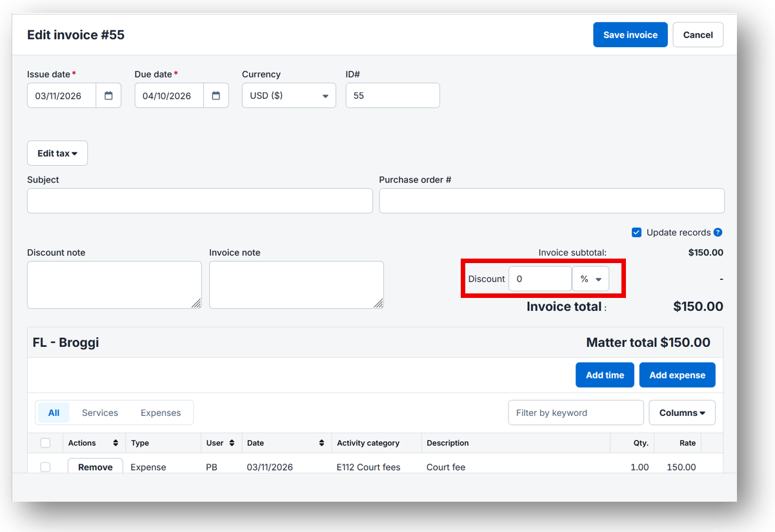The image size is (775, 532).
Task: Click the Save invoice button
Action: pyautogui.click(x=630, y=34)
